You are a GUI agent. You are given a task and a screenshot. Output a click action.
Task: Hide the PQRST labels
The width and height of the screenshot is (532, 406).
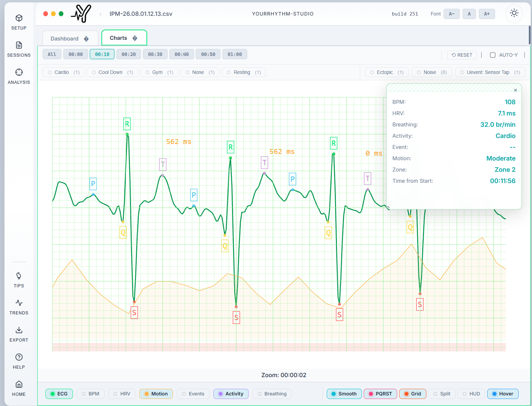point(380,394)
